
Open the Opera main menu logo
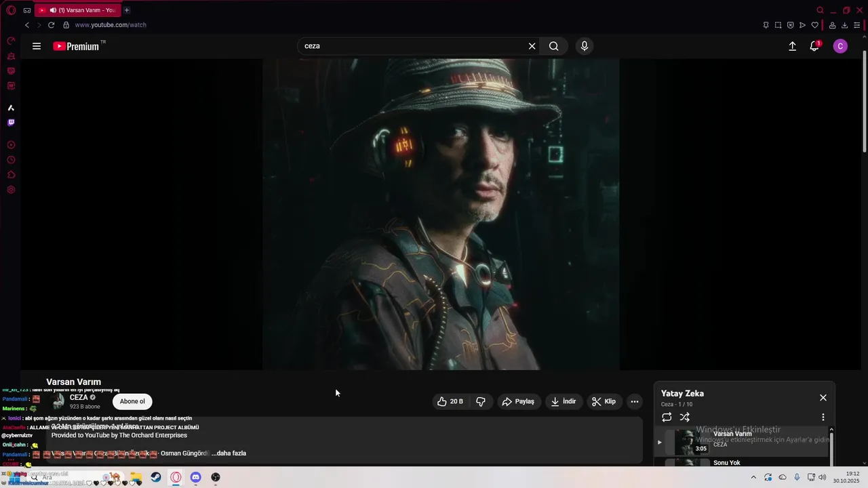click(11, 10)
